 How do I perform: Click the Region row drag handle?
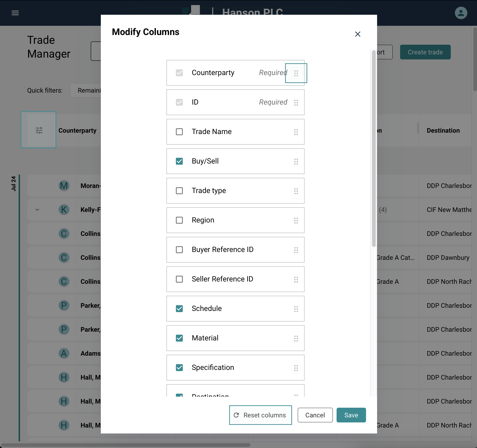click(296, 220)
